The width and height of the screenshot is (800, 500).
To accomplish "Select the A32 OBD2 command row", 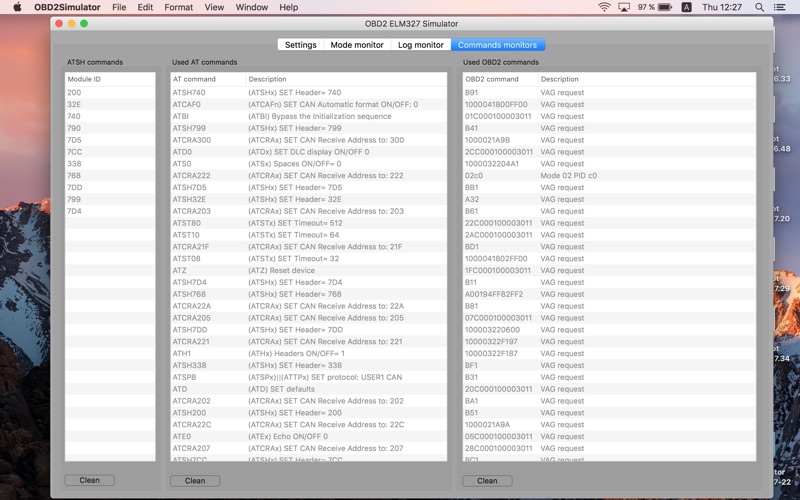I will coord(609,199).
